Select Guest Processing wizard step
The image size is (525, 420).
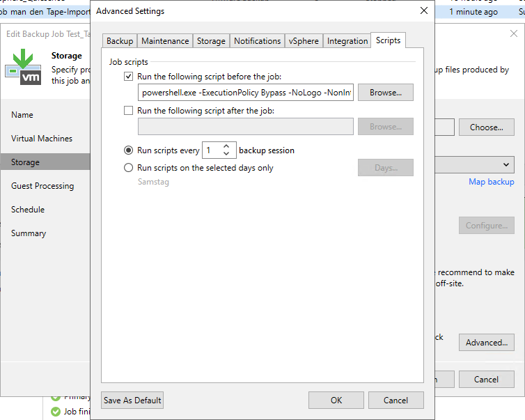(42, 186)
